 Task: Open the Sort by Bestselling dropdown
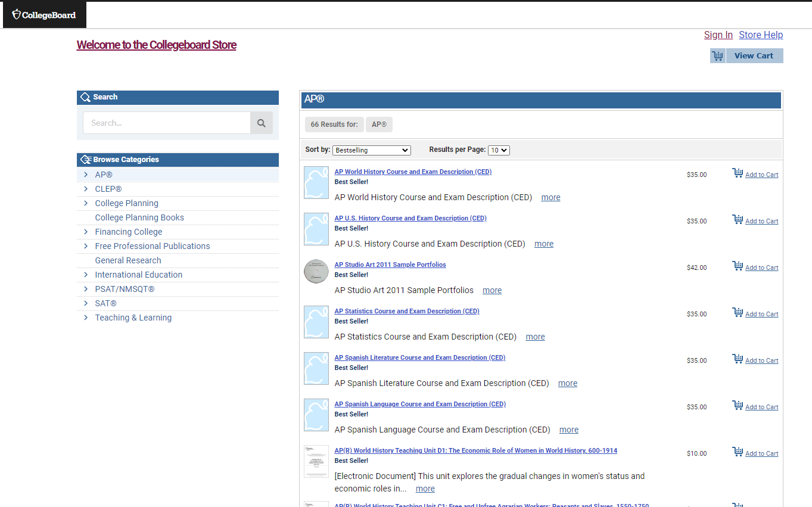(372, 150)
